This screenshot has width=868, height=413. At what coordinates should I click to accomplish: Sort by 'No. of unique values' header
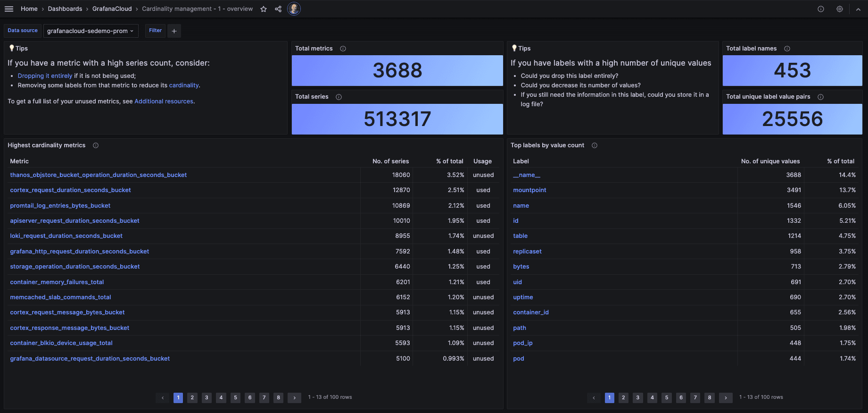[770, 161]
